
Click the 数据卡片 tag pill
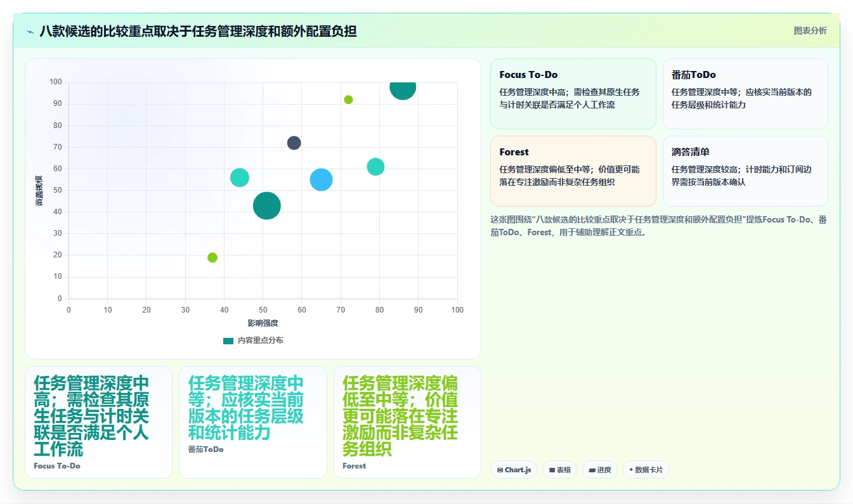[x=646, y=470]
